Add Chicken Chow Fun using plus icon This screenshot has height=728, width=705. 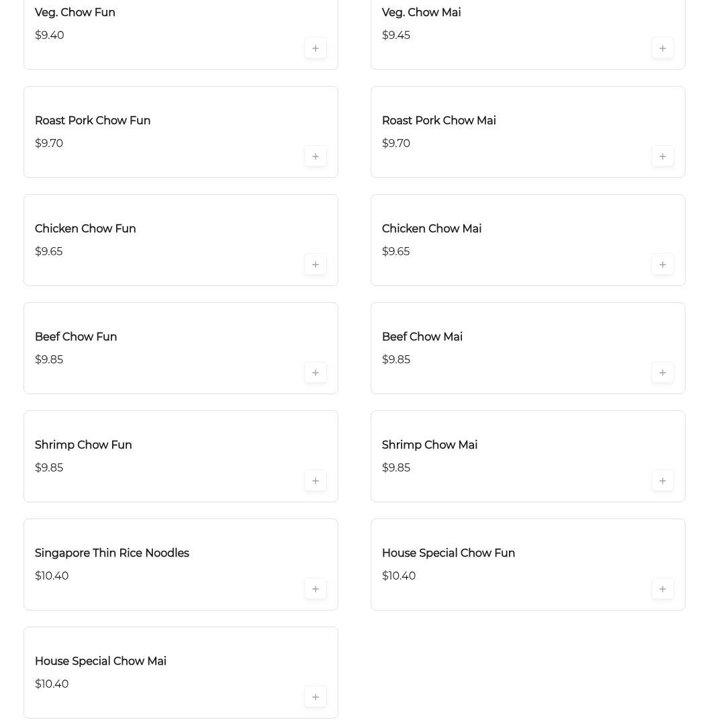click(x=316, y=265)
